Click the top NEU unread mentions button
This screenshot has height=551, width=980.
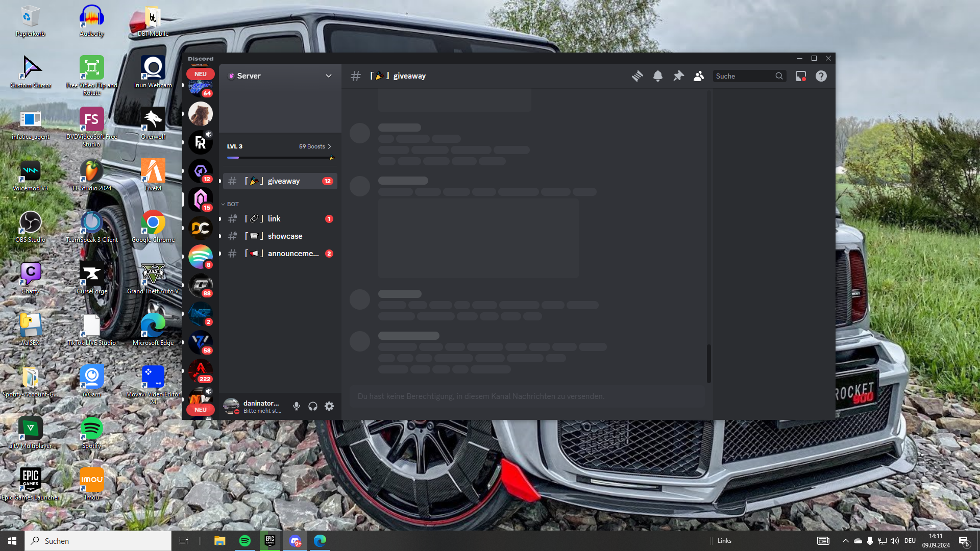(200, 74)
